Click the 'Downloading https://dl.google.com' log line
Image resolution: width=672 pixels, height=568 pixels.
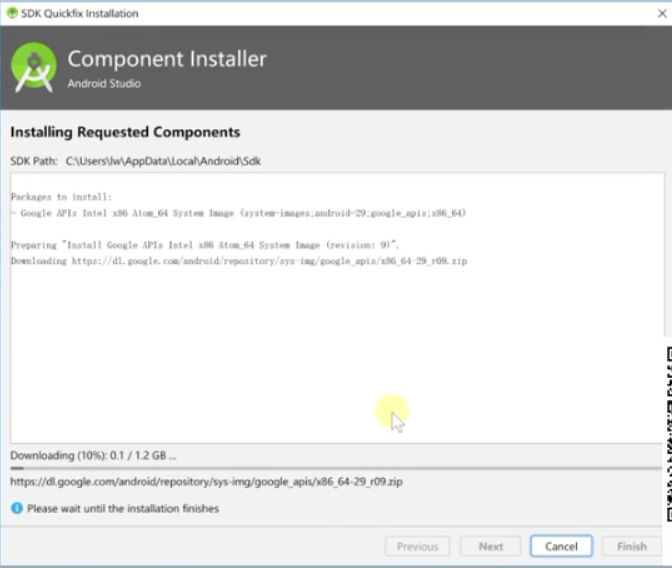coord(239,261)
